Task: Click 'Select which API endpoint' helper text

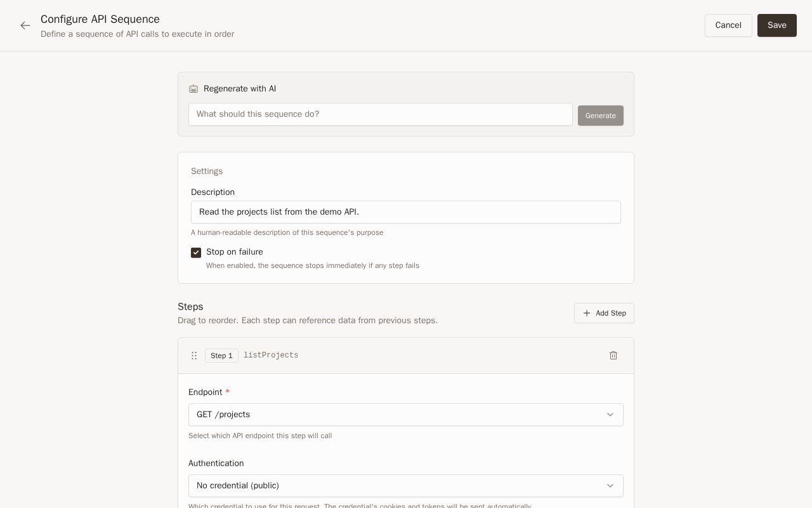Action: coord(260,436)
